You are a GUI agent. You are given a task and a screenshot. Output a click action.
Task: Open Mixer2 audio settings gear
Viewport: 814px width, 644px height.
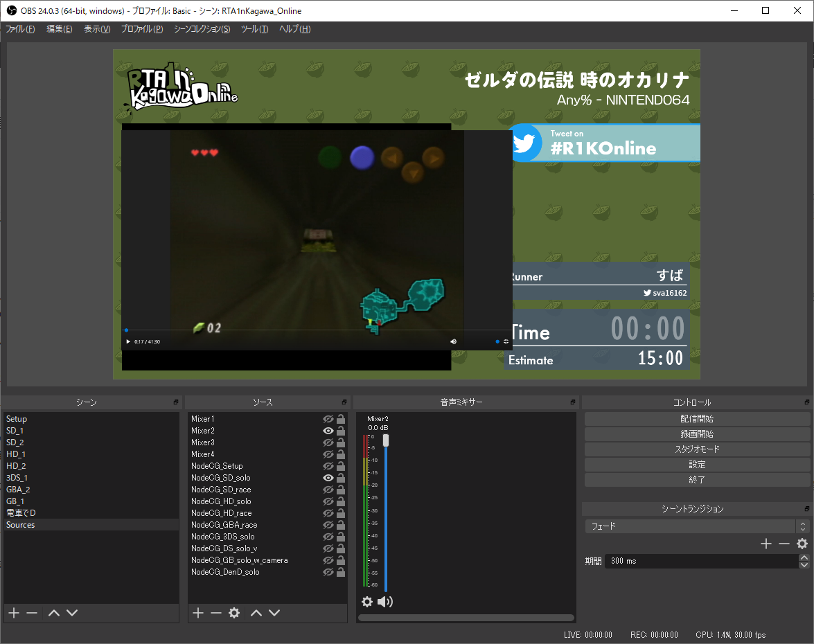[367, 602]
